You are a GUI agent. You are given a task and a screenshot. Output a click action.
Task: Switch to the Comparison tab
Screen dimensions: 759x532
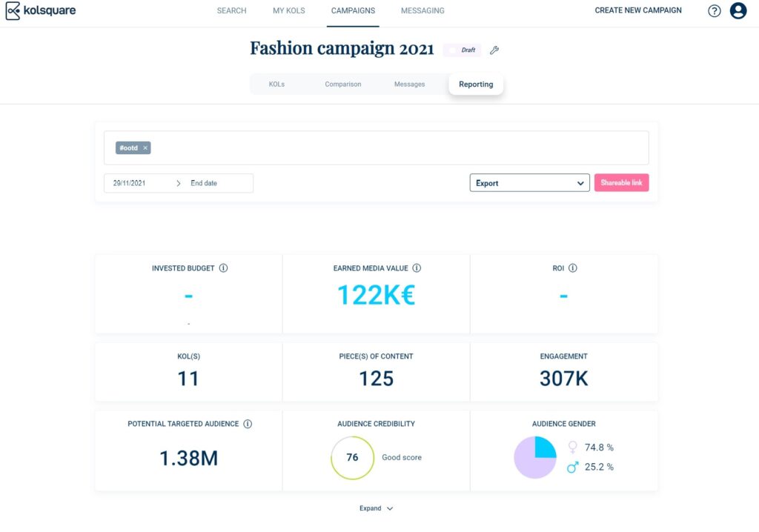342,84
